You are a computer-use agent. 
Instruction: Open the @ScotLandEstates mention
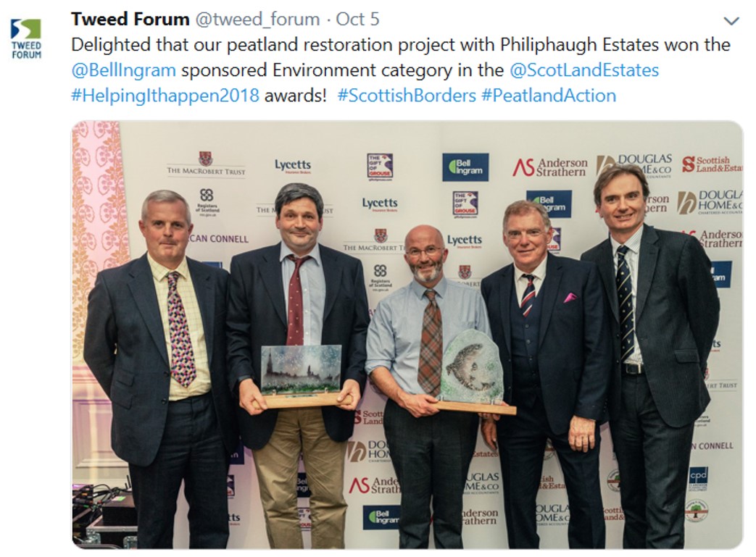[584, 70]
